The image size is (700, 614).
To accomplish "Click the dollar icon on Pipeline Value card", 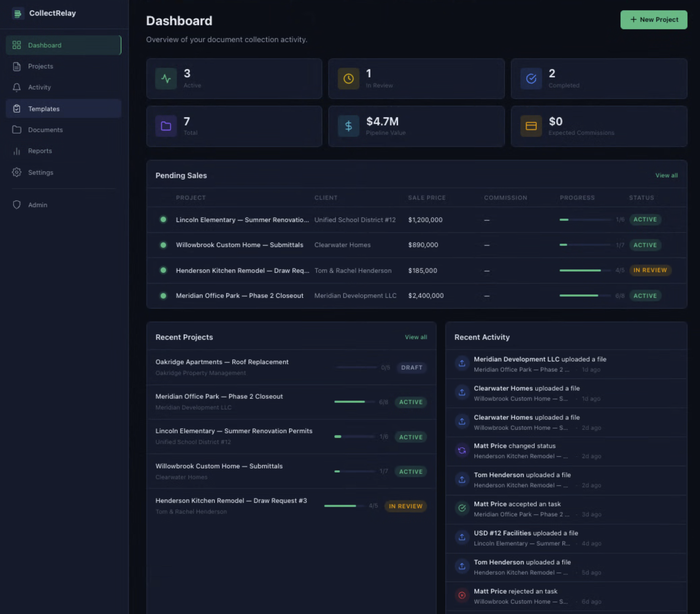I will (348, 126).
